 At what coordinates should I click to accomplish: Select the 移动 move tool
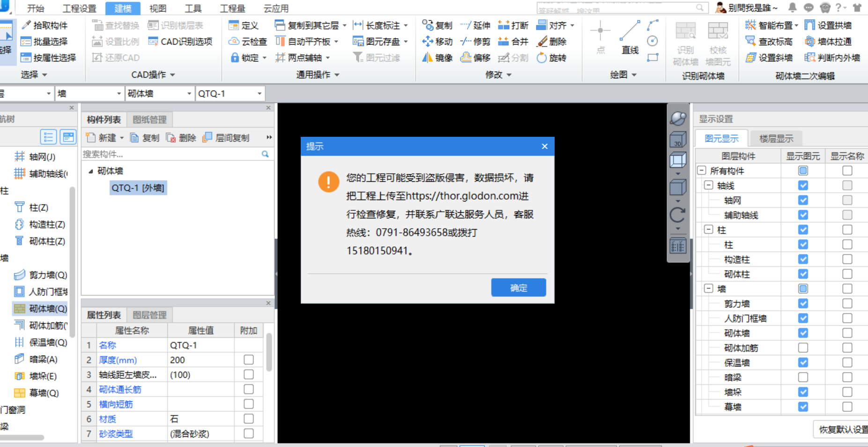pyautogui.click(x=437, y=42)
